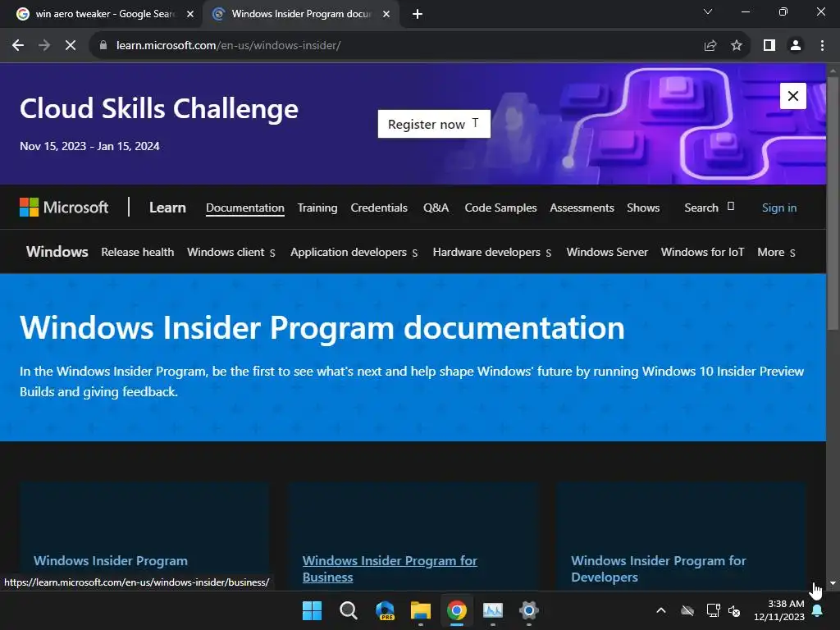
Task: Share this page using share icon
Action: tap(710, 46)
